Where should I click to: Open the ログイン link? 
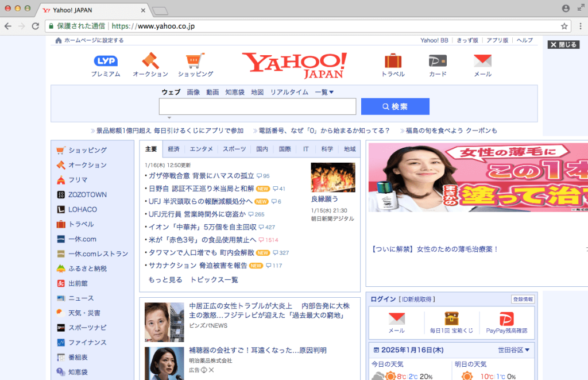pos(383,300)
